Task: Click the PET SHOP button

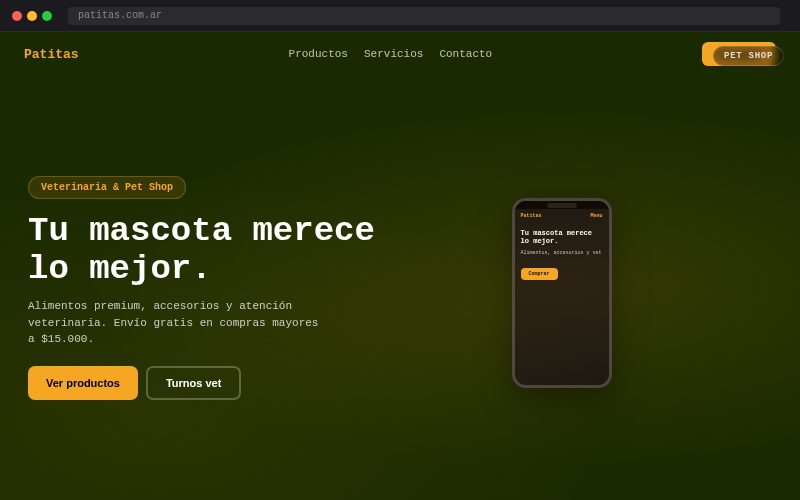Action: click(748, 55)
